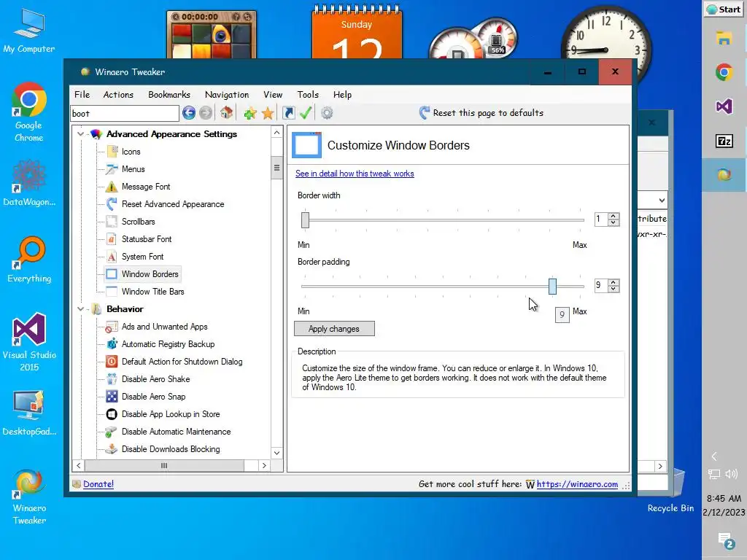Click the volume speaker tray icon
The image size is (747, 560).
click(x=731, y=474)
